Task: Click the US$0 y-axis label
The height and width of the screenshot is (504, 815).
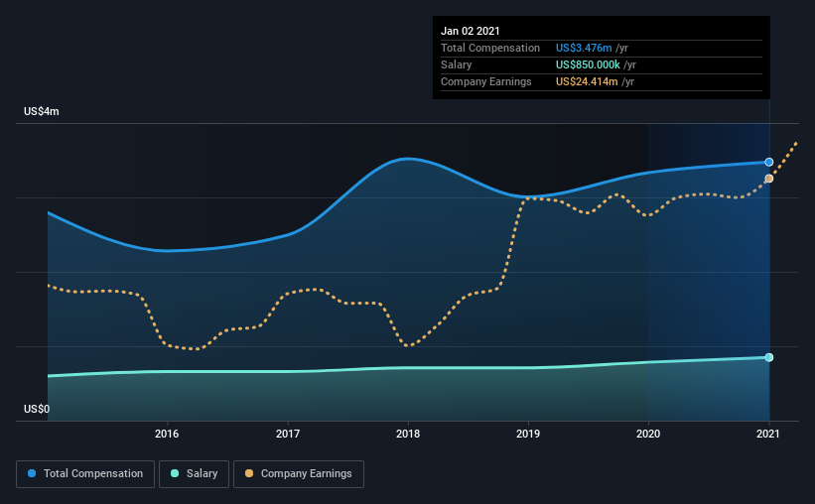Action: coord(37,410)
